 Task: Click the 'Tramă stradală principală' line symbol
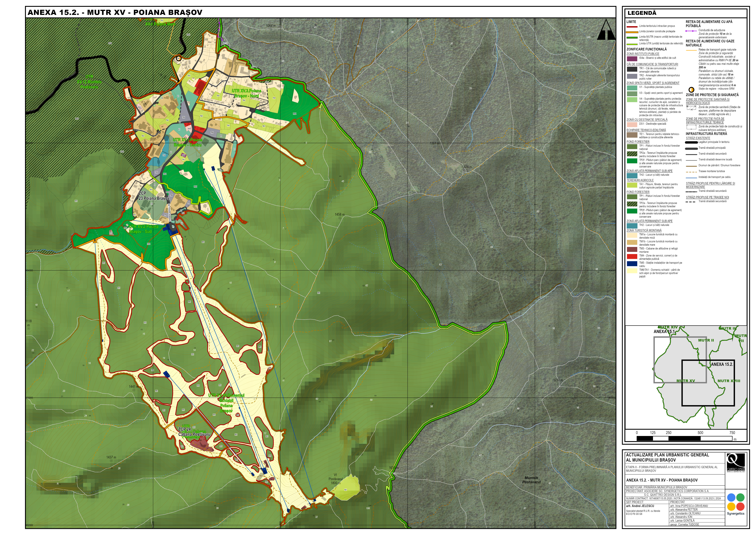(x=691, y=149)
